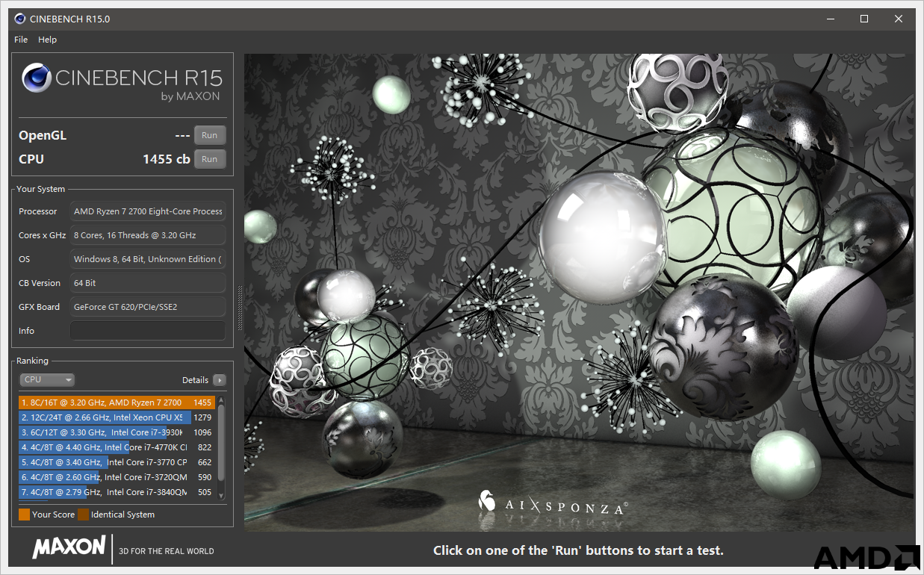Screen dimensions: 924x575
Task: Run the CPU benchmark test
Action: (210, 159)
